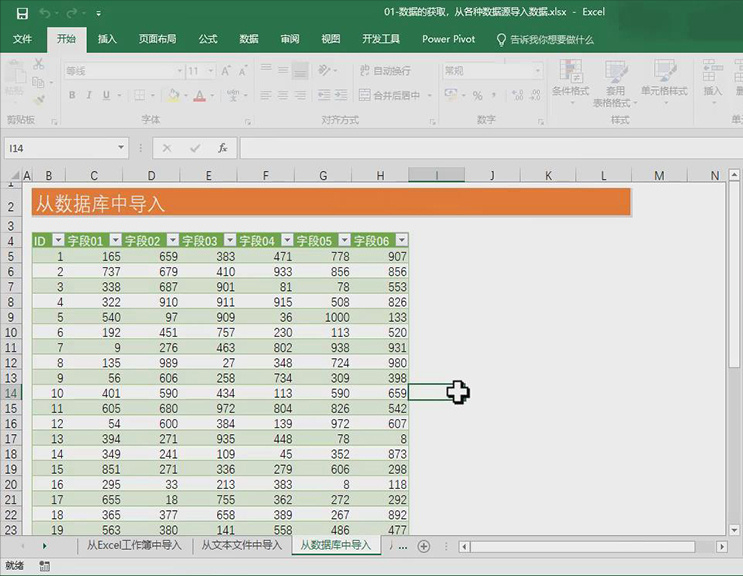Click the 告诉我你想要做什么 search box
Image resolution: width=743 pixels, height=576 pixels.
(545, 39)
